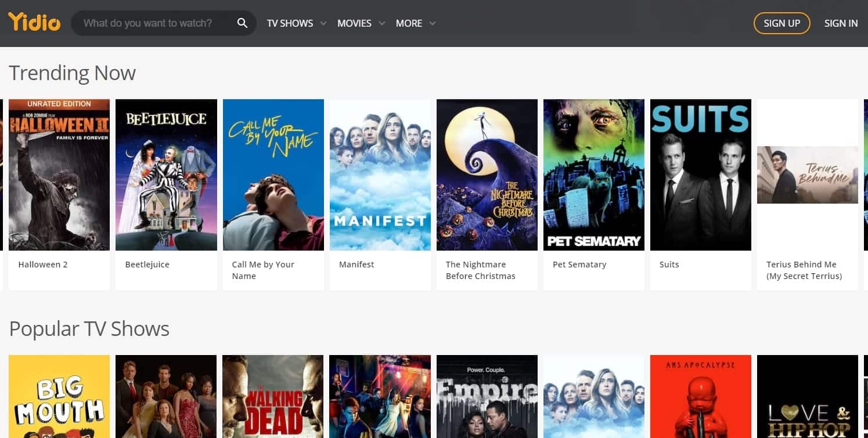Click the SIGN UP button
Screen dimensions: 868x438
tap(781, 23)
